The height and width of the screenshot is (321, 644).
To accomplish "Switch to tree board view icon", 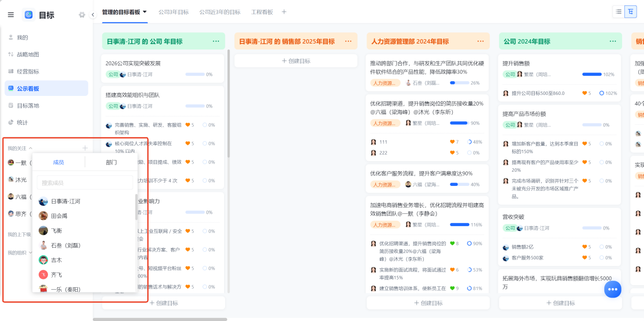I will (x=630, y=12).
